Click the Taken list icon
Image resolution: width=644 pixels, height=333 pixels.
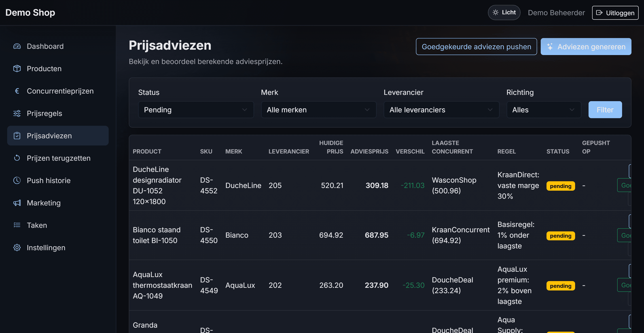tap(17, 225)
